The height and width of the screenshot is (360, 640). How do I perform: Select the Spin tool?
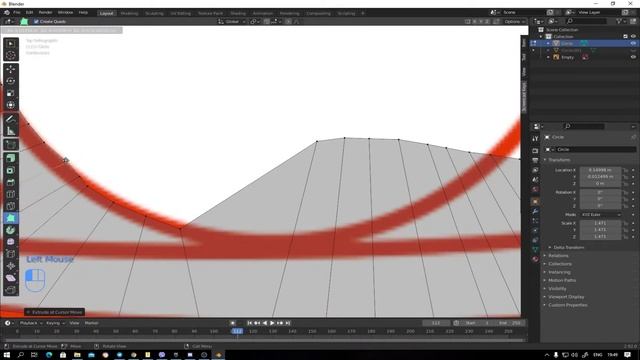coord(11,230)
